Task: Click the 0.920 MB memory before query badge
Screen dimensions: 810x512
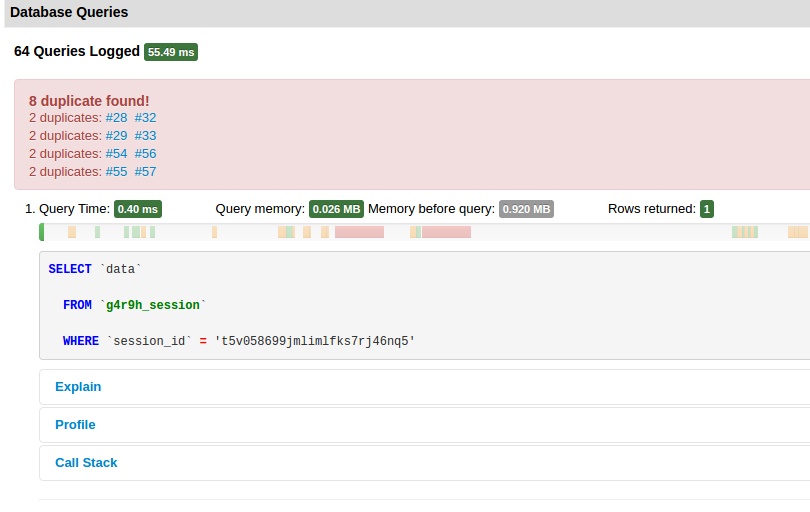Action: click(x=526, y=209)
